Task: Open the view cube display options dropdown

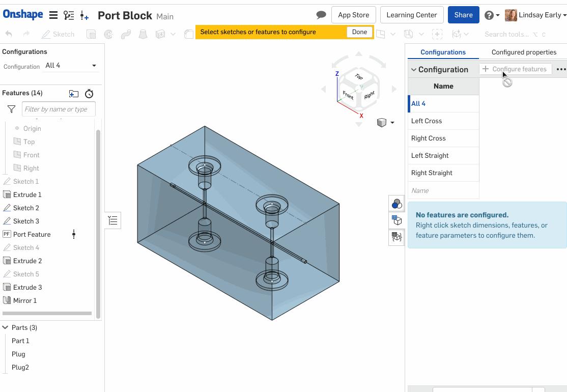Action: (386, 123)
